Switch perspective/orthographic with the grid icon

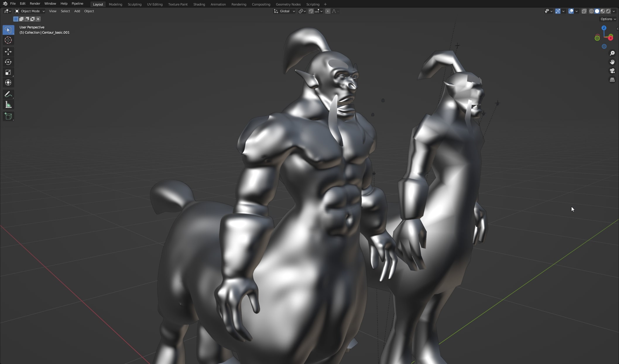(x=612, y=80)
